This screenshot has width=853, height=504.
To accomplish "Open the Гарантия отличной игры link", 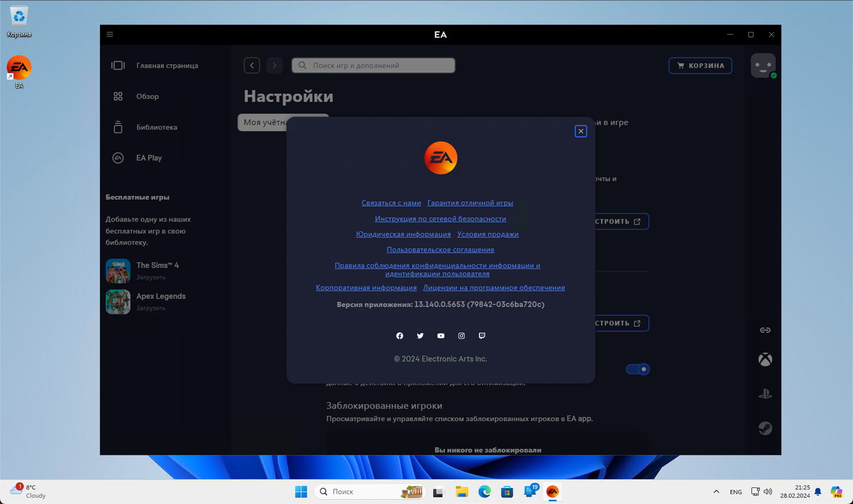I will (x=470, y=203).
